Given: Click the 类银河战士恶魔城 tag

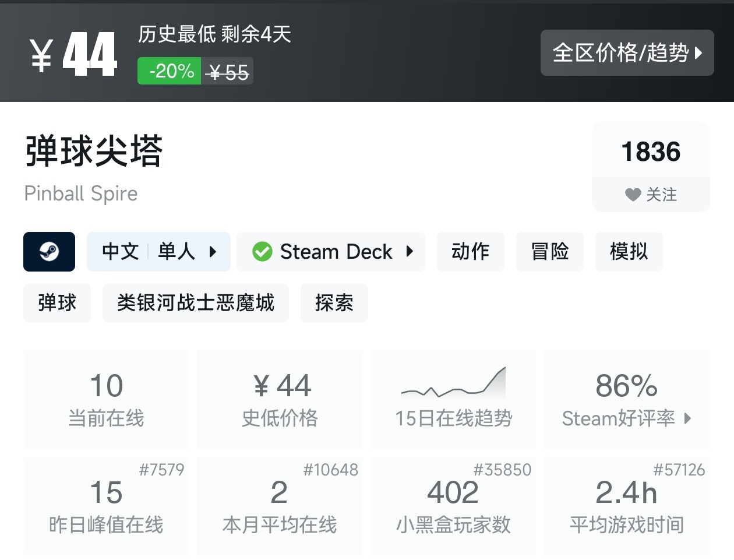Looking at the screenshot, I should pos(195,303).
